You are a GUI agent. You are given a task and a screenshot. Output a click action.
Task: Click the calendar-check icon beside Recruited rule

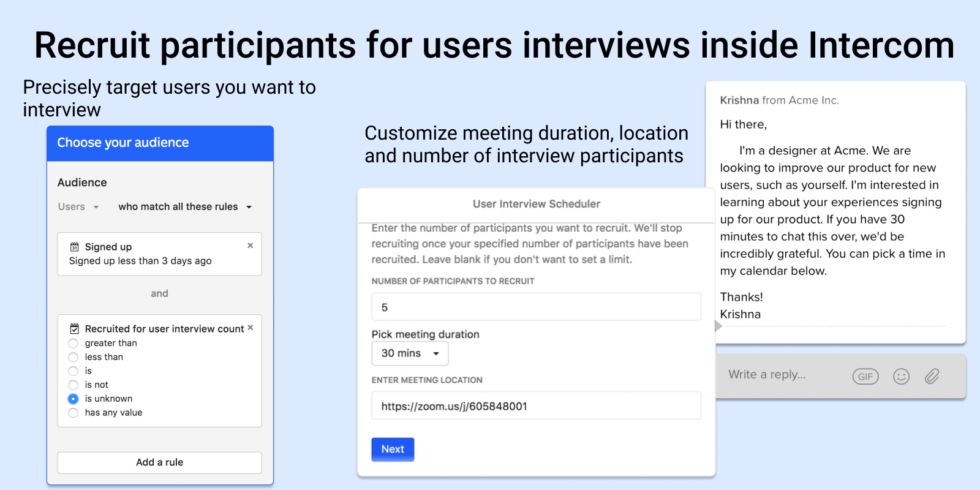(74, 329)
